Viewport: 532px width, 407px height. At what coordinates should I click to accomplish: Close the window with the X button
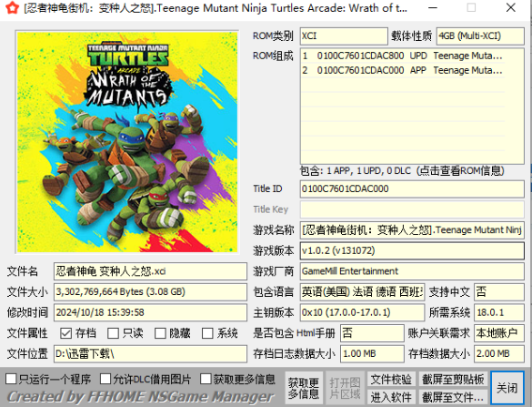[510, 8]
